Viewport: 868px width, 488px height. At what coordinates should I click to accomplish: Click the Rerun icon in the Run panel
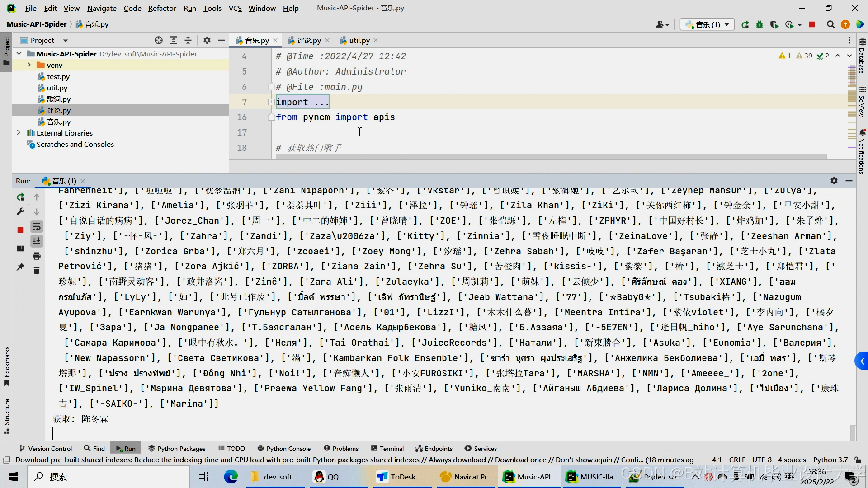click(20, 197)
